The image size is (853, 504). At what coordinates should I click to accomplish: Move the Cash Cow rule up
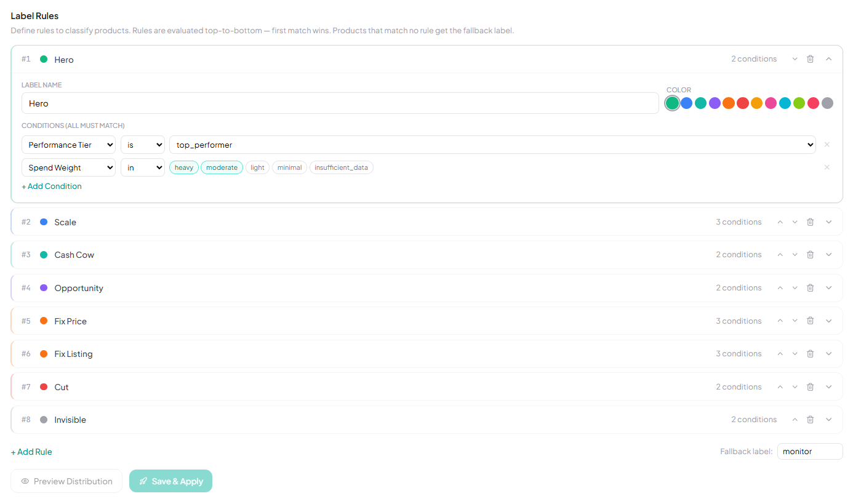coord(780,254)
